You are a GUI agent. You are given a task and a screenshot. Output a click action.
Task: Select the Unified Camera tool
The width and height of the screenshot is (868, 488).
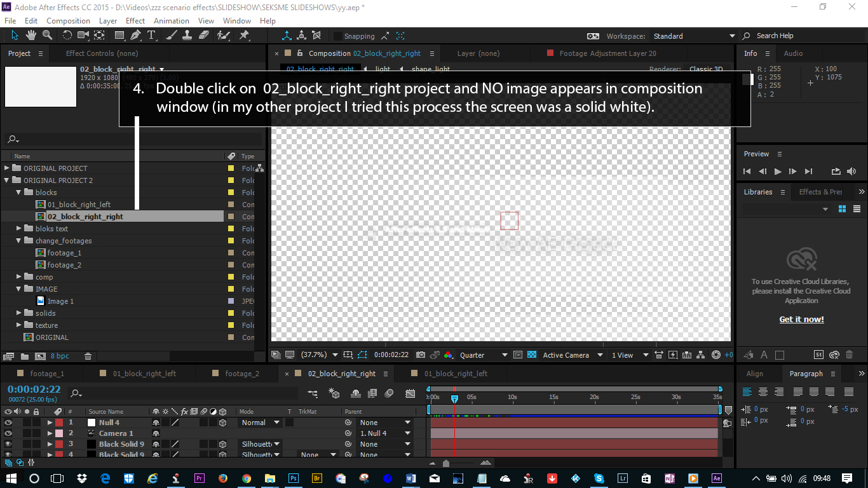pos(84,36)
